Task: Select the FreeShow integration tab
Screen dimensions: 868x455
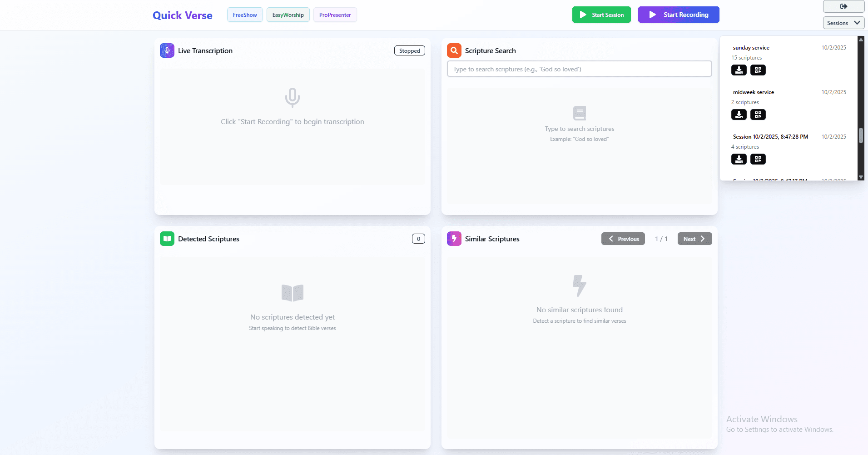Action: click(x=245, y=15)
